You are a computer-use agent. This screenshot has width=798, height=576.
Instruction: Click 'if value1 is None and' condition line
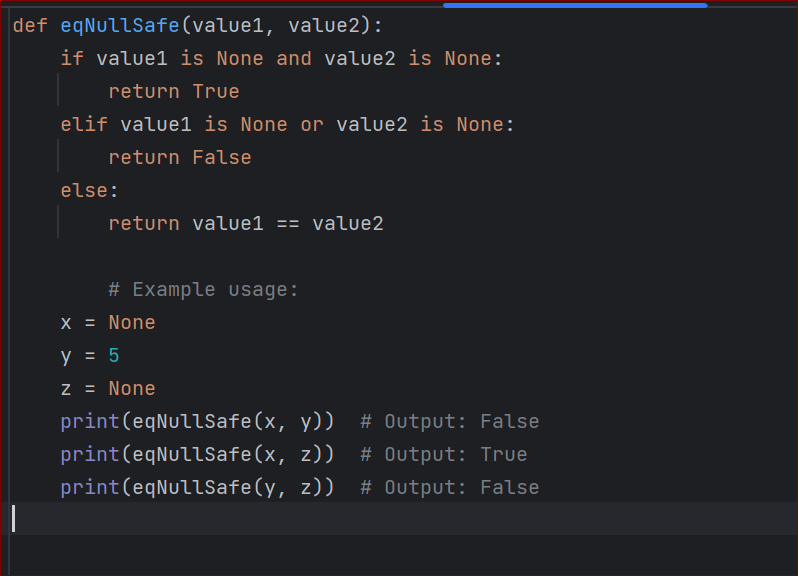281,59
